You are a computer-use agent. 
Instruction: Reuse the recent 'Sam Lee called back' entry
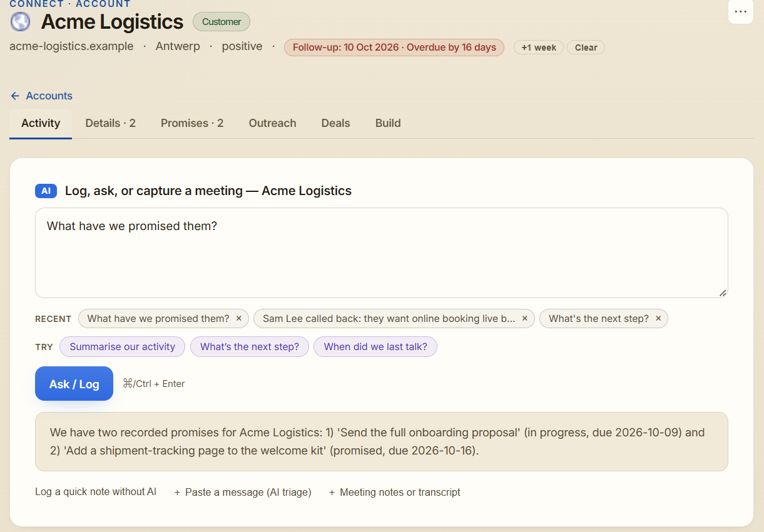click(x=389, y=319)
